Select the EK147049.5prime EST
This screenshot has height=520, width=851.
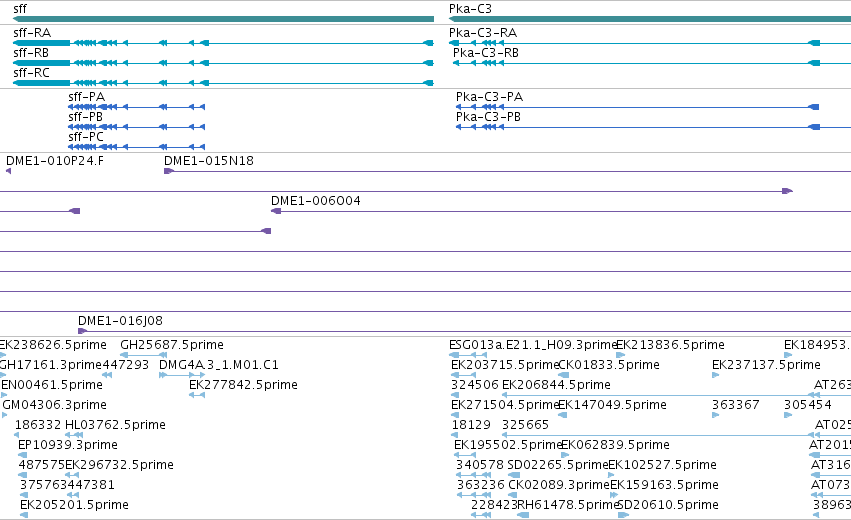pyautogui.click(x=612, y=405)
